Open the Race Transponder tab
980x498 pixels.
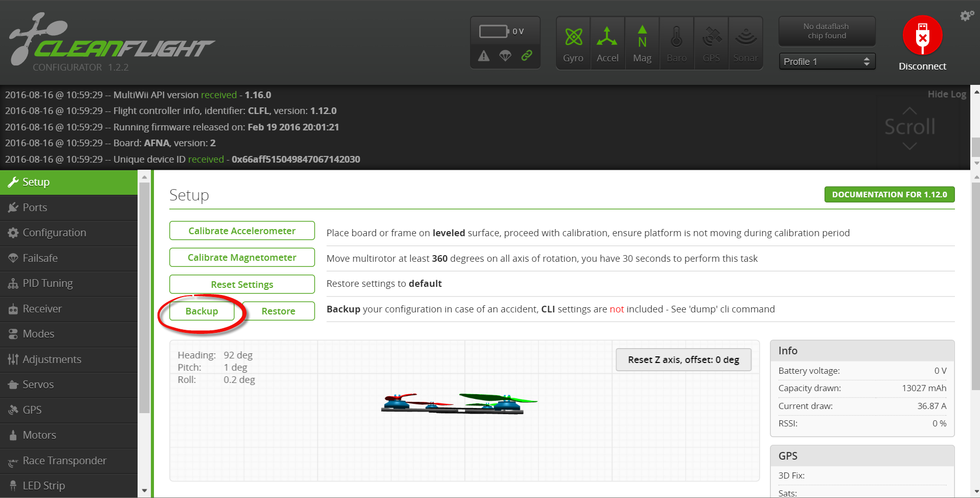tap(69, 461)
